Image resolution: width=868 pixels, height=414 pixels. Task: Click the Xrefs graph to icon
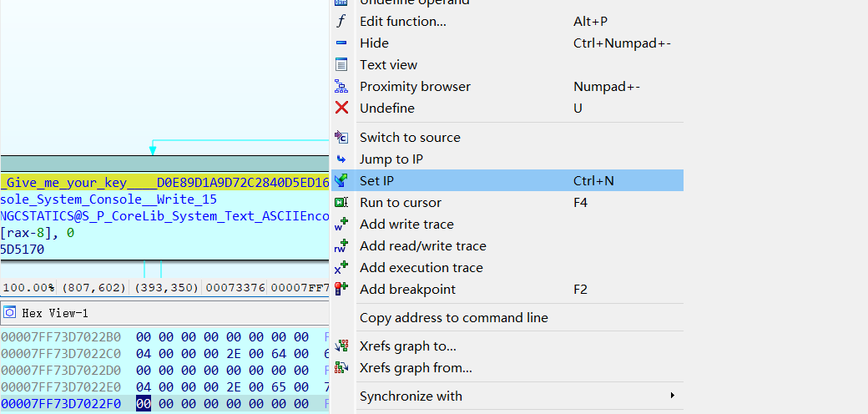[341, 346]
